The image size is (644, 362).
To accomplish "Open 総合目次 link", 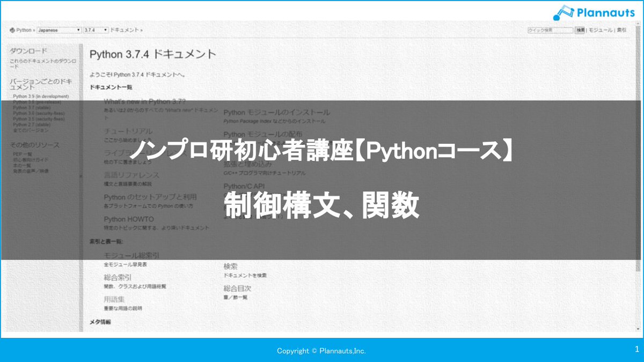I will pyautogui.click(x=237, y=288).
